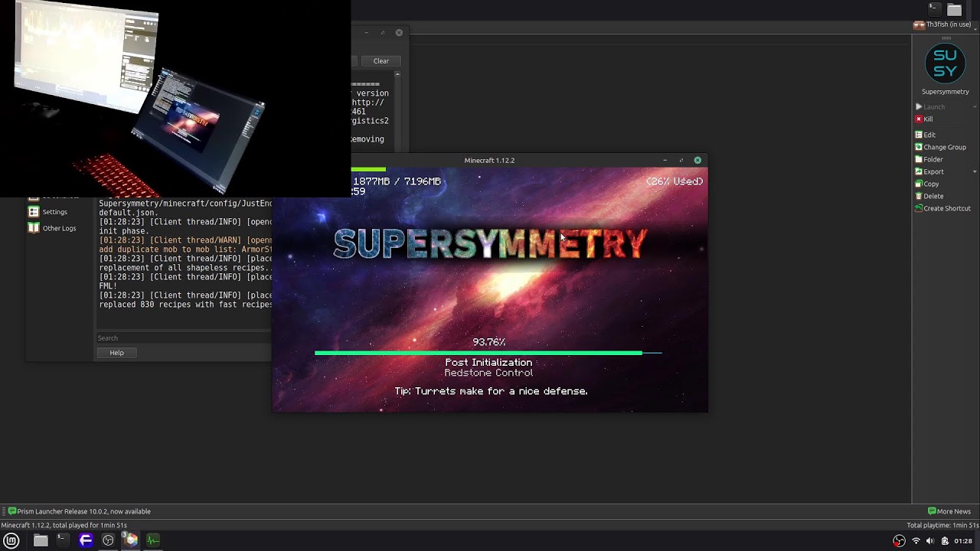Screen dimensions: 980x551
Task: Click the webcam preview thumbnail
Action: tap(175, 99)
